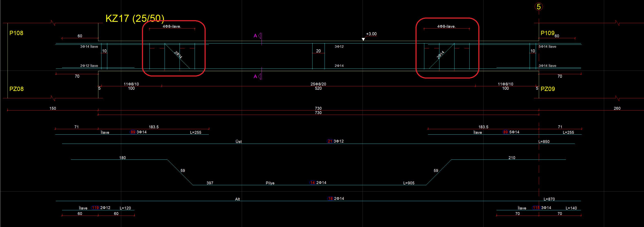Click position number 18 circle beside 2Φ14

[x=330, y=198]
